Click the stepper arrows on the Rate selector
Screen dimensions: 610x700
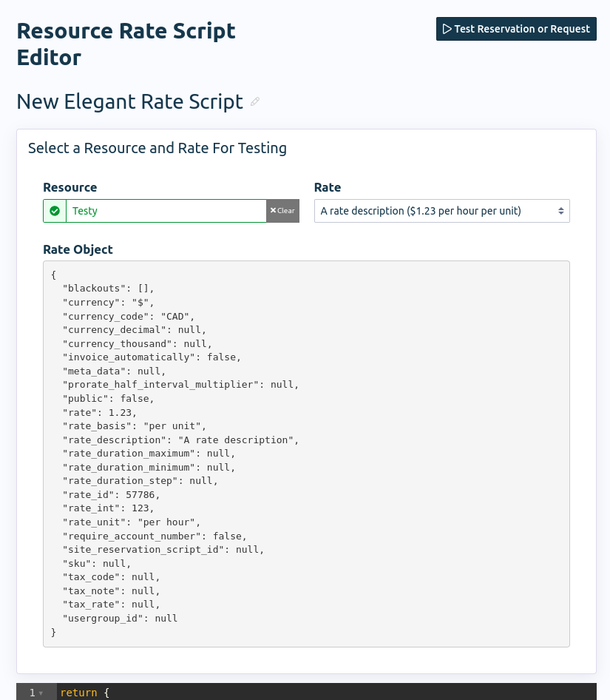pyautogui.click(x=560, y=211)
